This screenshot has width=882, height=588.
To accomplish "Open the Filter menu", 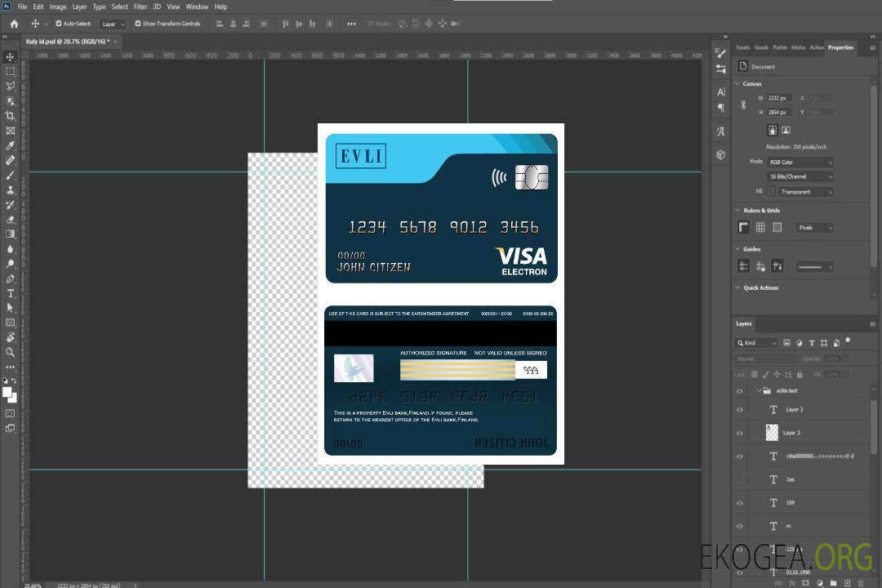I will pos(140,7).
